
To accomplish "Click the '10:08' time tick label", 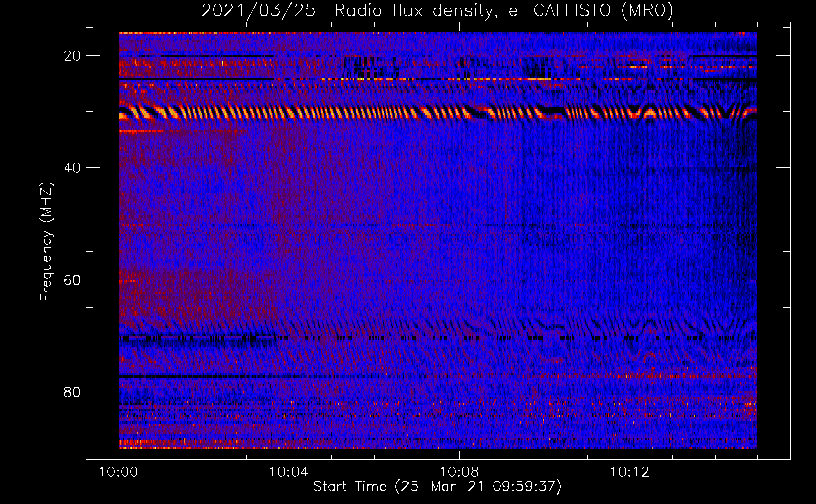I will point(459,472).
